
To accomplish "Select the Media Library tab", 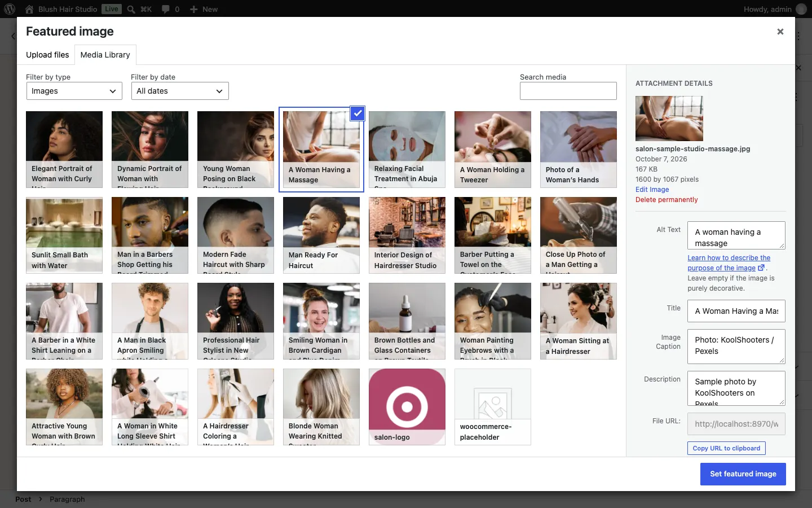I will [x=105, y=55].
